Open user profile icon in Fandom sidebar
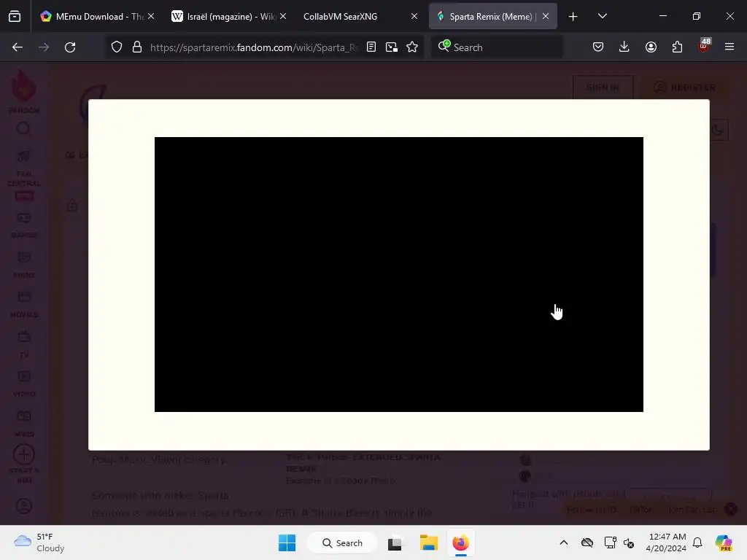Viewport: 747px width, 560px height. pos(24,506)
